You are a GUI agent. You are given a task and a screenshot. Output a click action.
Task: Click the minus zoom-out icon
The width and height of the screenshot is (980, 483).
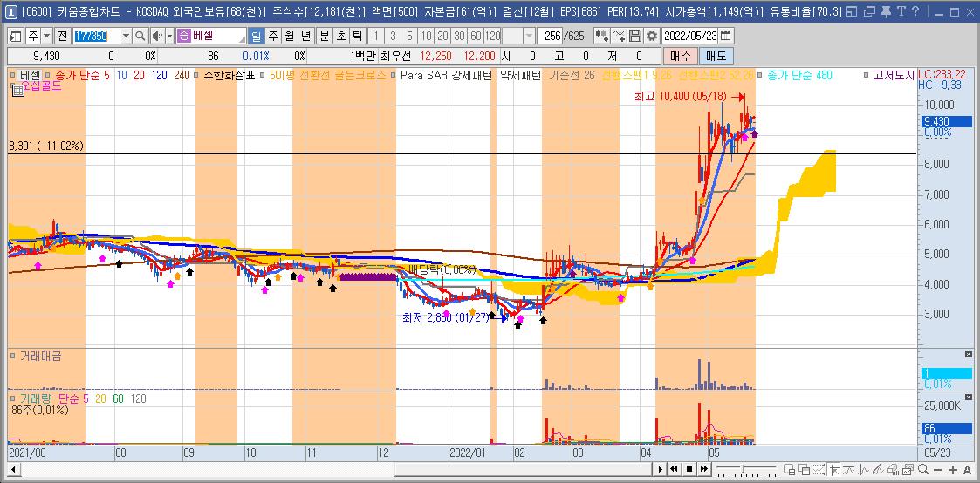(x=937, y=470)
